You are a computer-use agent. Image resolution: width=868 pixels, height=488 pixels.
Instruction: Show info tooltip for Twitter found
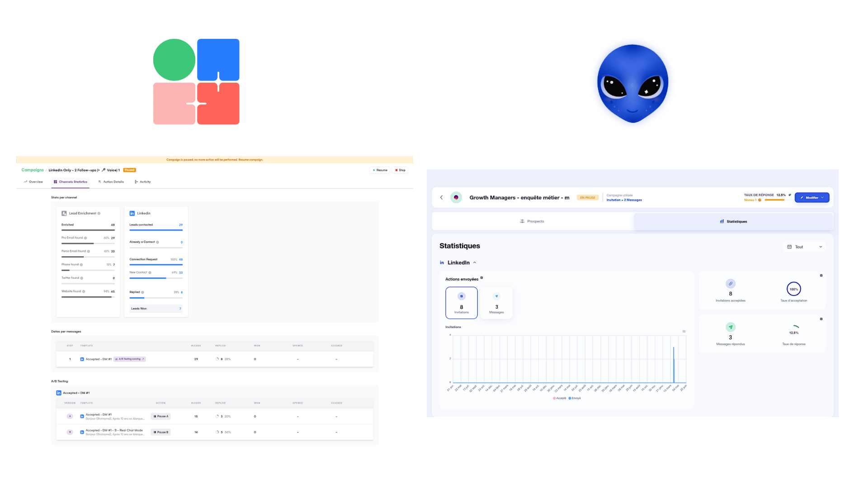(x=81, y=278)
